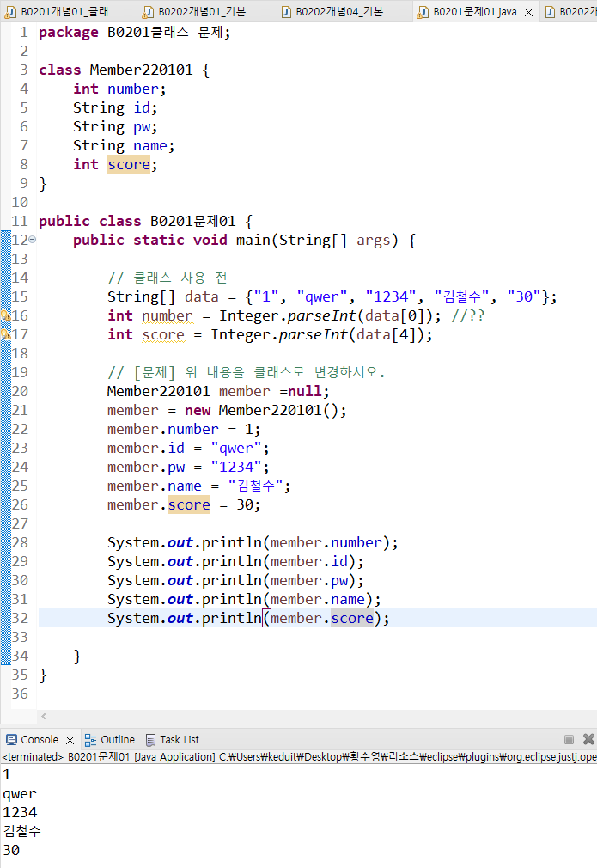Viewport: 597px width, 868px height.
Task: Click the highlighted score in member.score = 30
Action: click(x=189, y=504)
